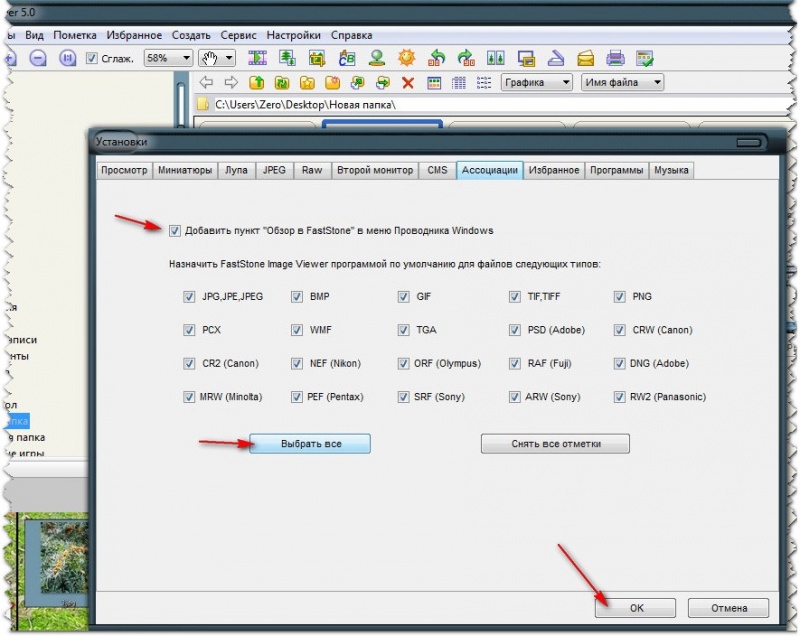Toggle the NEF (Nikon) checkbox
This screenshot has width=800, height=636.
click(x=296, y=364)
